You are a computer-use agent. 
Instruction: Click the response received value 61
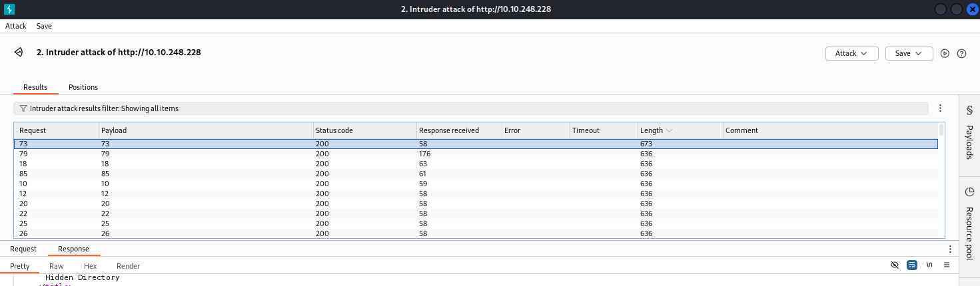pyautogui.click(x=423, y=174)
